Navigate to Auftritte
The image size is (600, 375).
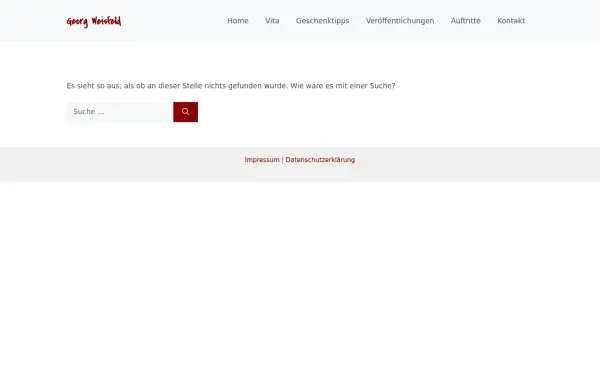[466, 21]
